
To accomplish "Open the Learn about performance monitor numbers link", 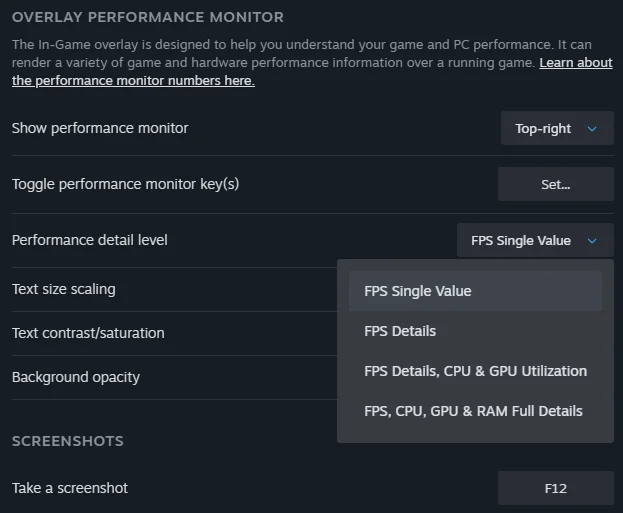I will (575, 63).
